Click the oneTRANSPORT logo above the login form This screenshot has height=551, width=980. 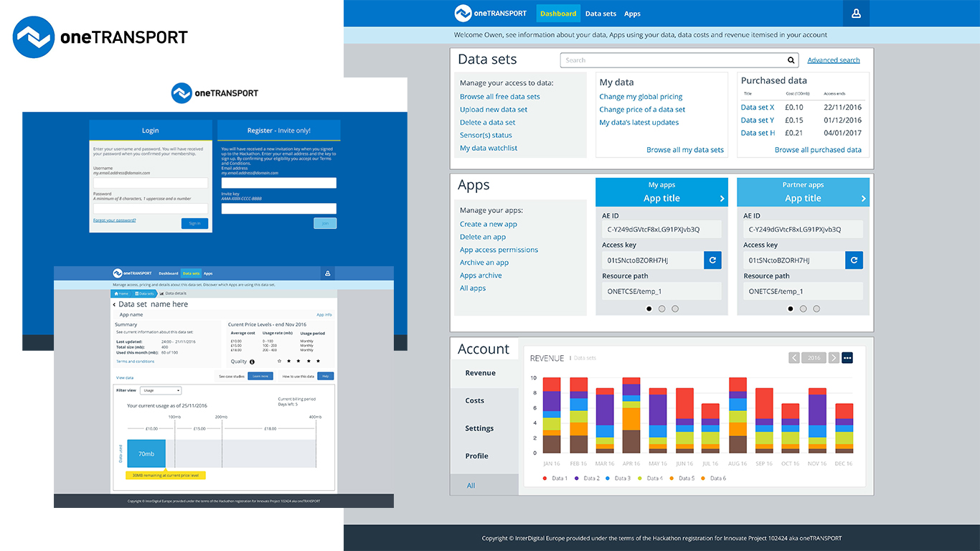(215, 93)
